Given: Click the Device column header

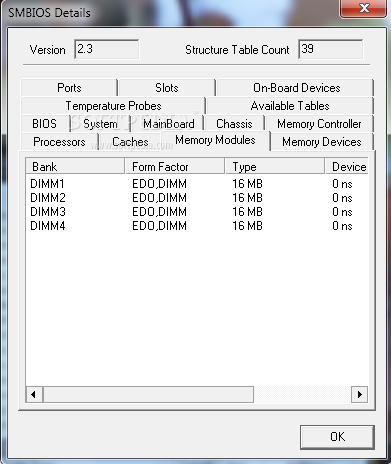Looking at the screenshot, I should 347,166.
